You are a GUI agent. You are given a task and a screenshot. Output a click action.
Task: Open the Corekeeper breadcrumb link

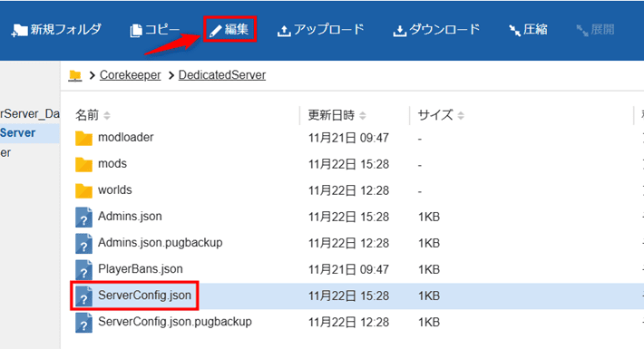131,75
